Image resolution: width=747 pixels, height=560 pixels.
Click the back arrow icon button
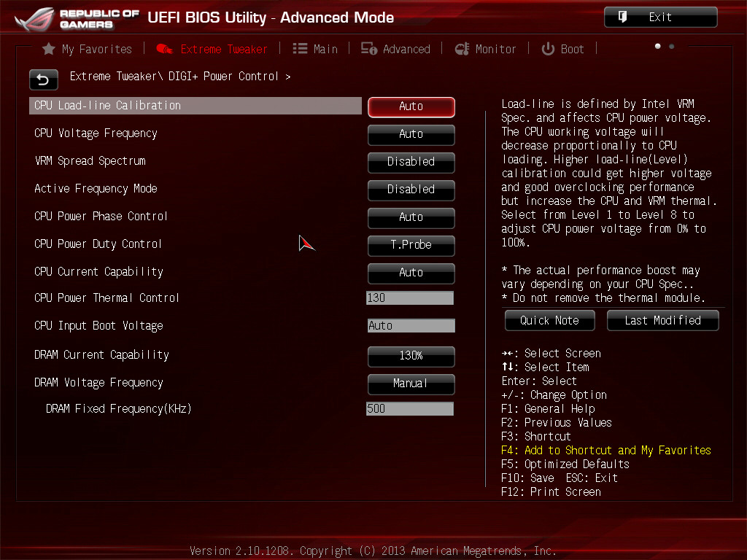point(43,79)
